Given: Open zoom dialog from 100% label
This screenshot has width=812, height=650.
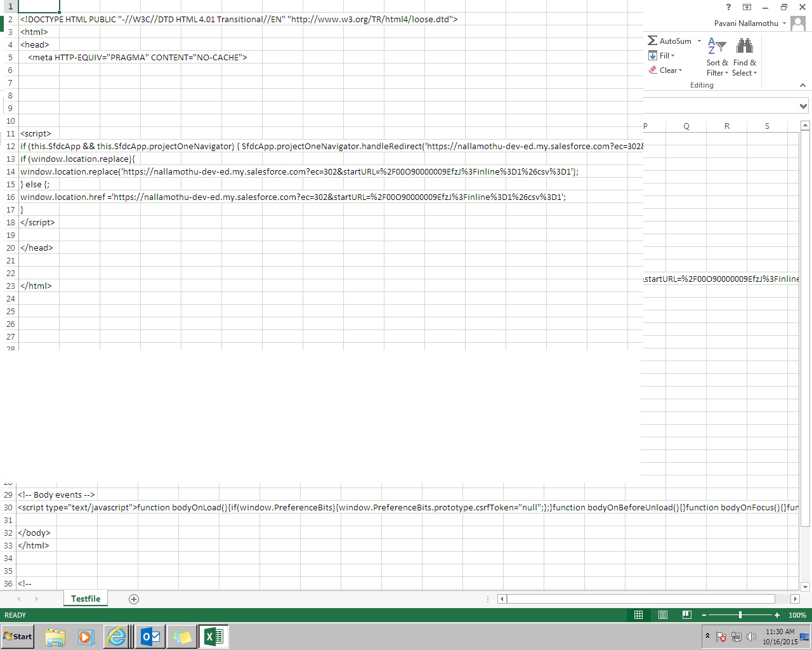Looking at the screenshot, I should pos(797,615).
